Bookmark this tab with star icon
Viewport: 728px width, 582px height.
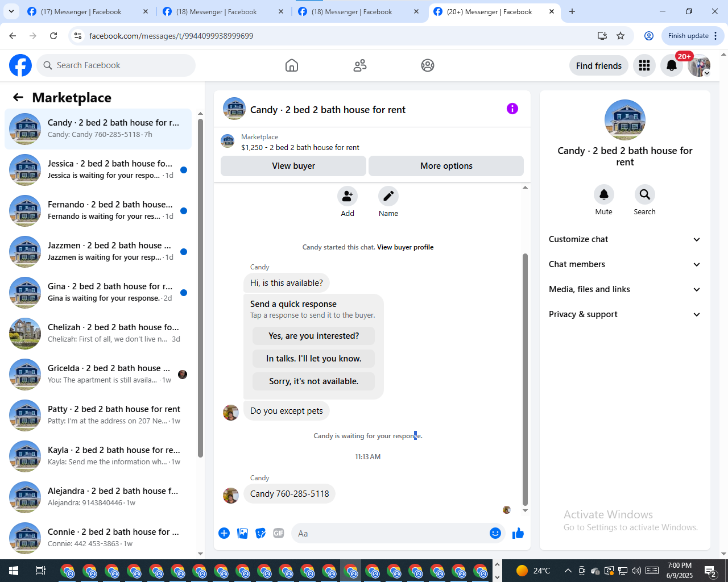[x=621, y=36]
